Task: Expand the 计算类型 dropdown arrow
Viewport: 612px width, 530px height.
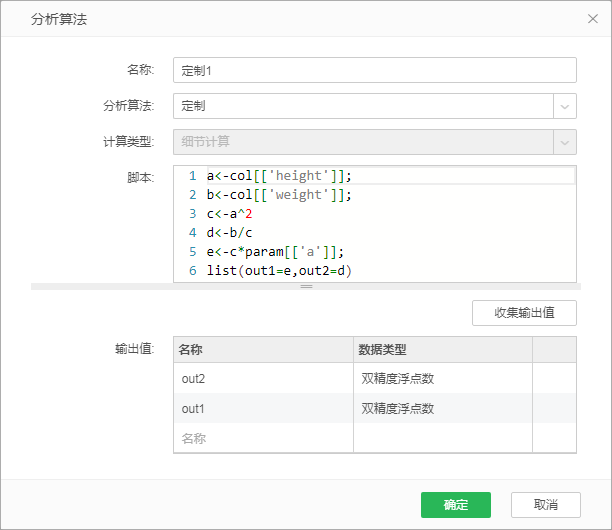Action: 565,142
